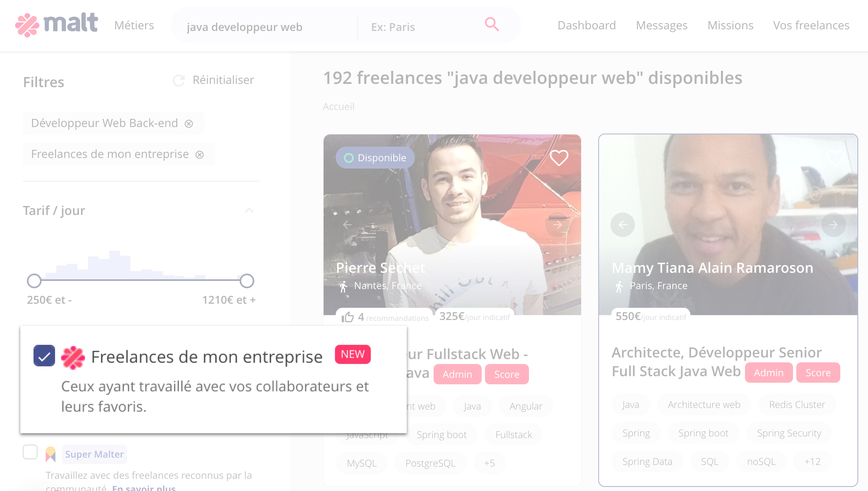Show previous photo on Pierre Sechet card
Viewport: 868px width, 491px height.
(x=347, y=225)
